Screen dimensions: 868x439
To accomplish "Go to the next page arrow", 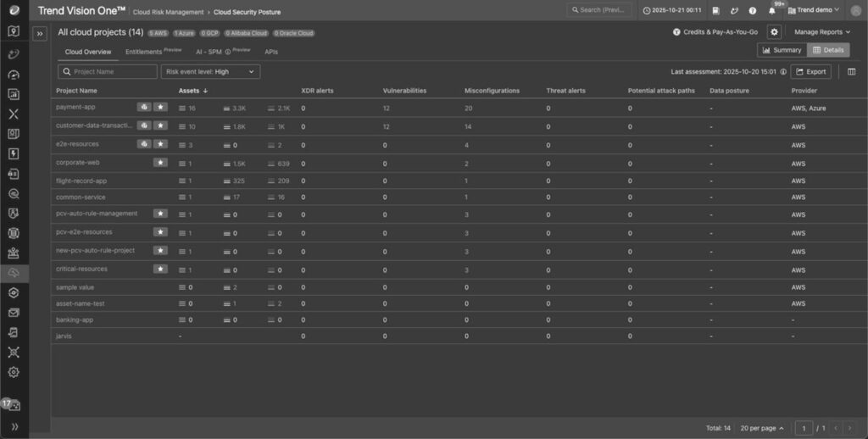I will pyautogui.click(x=849, y=428).
